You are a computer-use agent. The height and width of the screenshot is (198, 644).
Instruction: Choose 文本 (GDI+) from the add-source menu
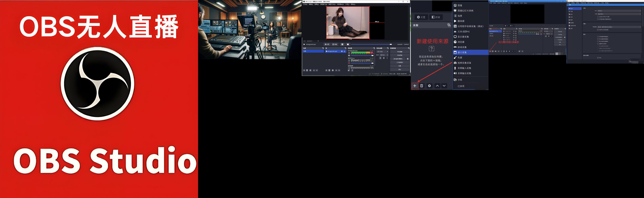click(x=470, y=31)
